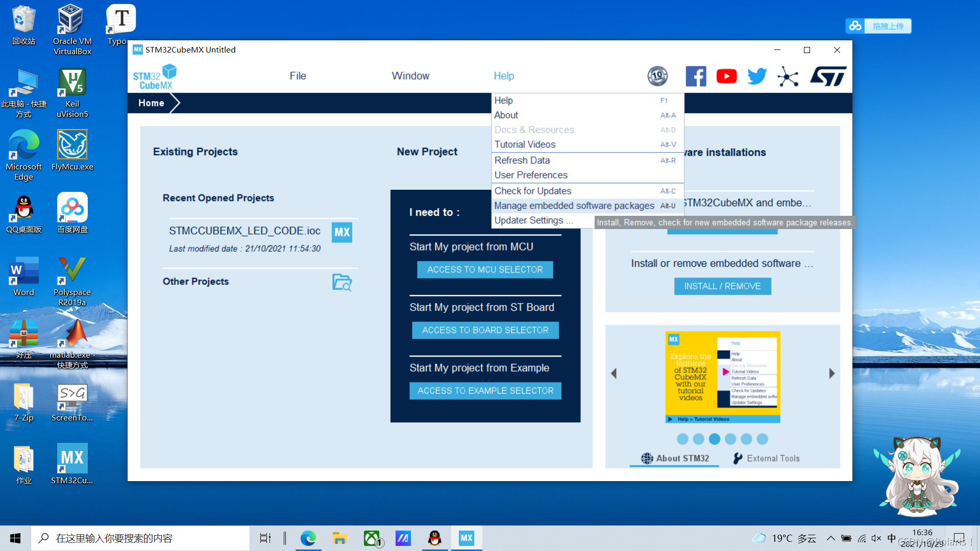This screenshot has width=980, height=551.
Task: Go back with carousel left arrow
Action: pos(614,373)
